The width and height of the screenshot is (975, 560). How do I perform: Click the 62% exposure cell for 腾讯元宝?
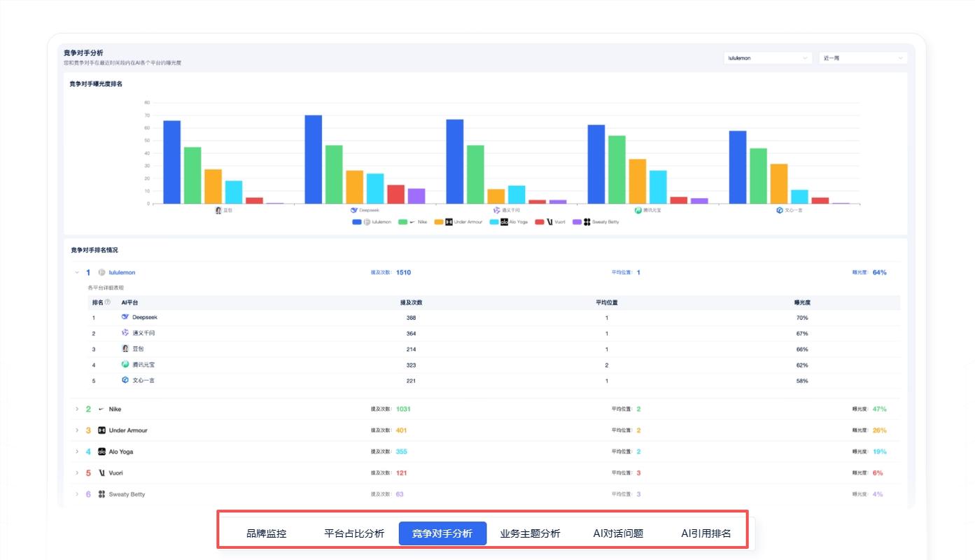click(802, 365)
